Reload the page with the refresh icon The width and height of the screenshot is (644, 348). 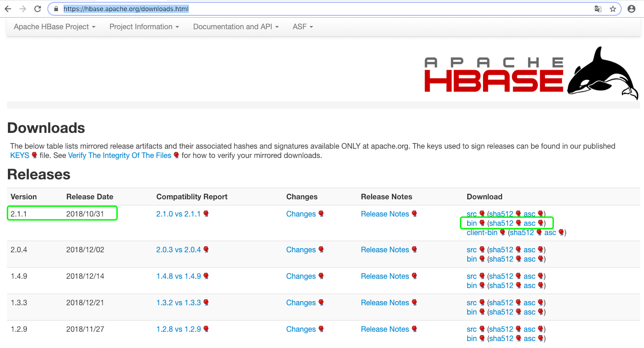37,8
